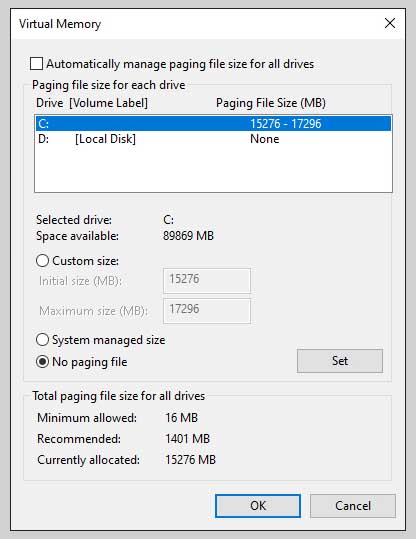Choose the Custom size radio button
Screen dimensions: 416x539
(x=42, y=261)
